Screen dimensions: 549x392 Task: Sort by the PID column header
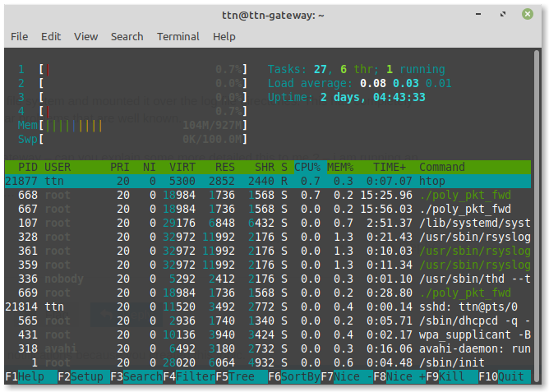pos(28,168)
